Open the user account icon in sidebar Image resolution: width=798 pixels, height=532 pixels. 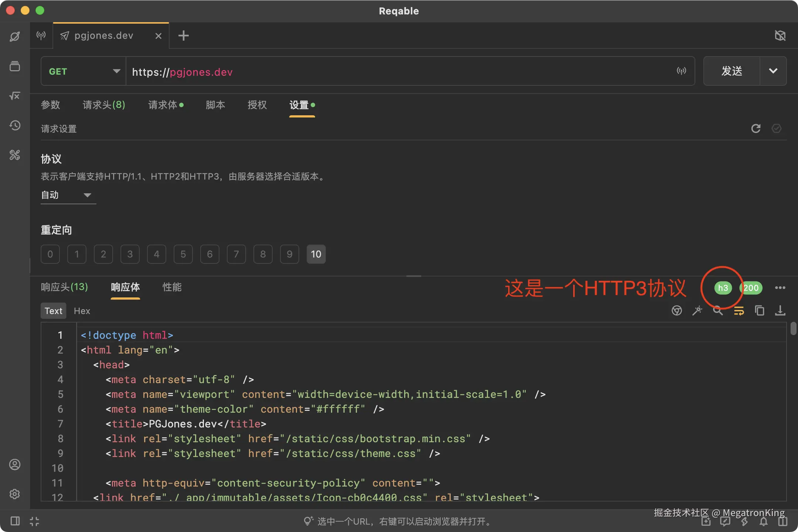pos(15,464)
